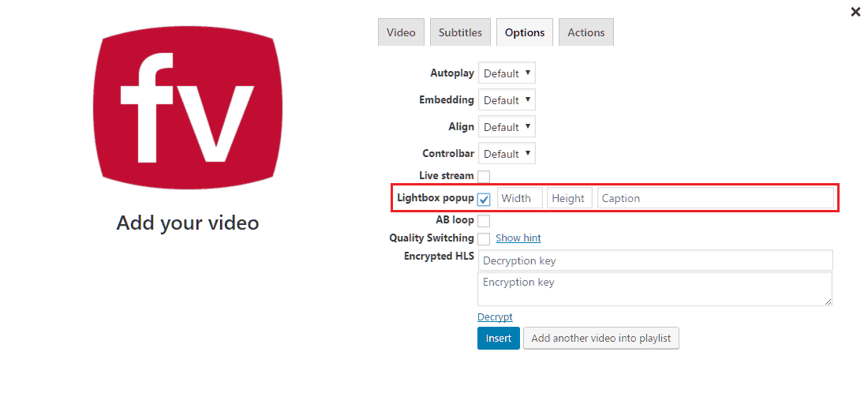
Task: Switch to the Video tab
Action: 401,32
